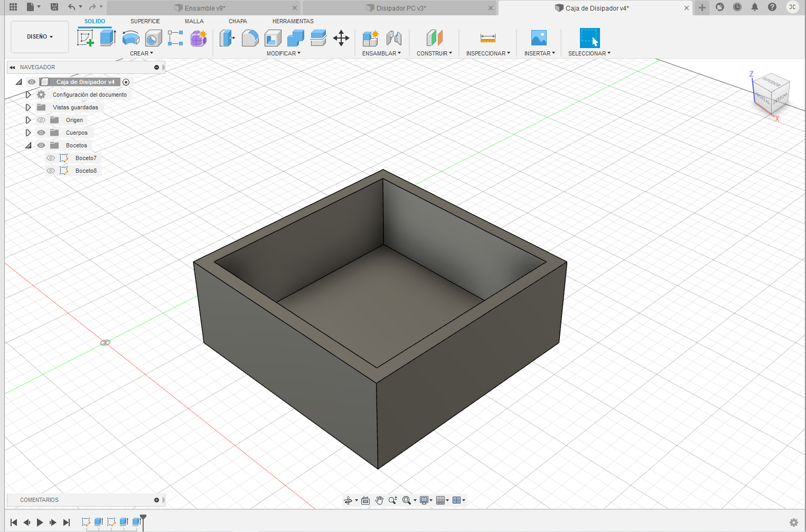Select the Insert Image tool
806x532 pixels.
[539, 38]
